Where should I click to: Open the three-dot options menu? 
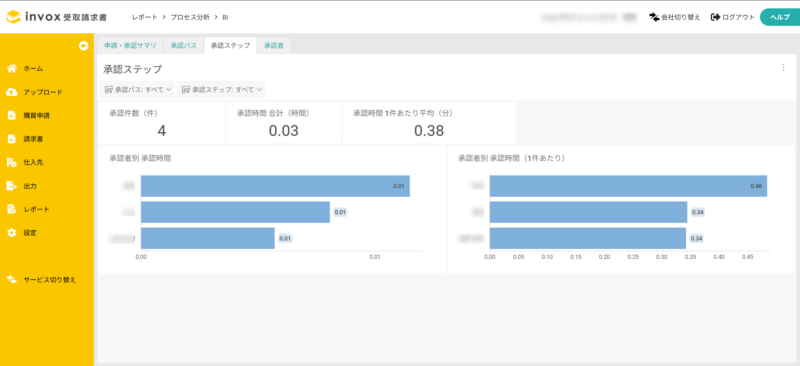coord(783,67)
